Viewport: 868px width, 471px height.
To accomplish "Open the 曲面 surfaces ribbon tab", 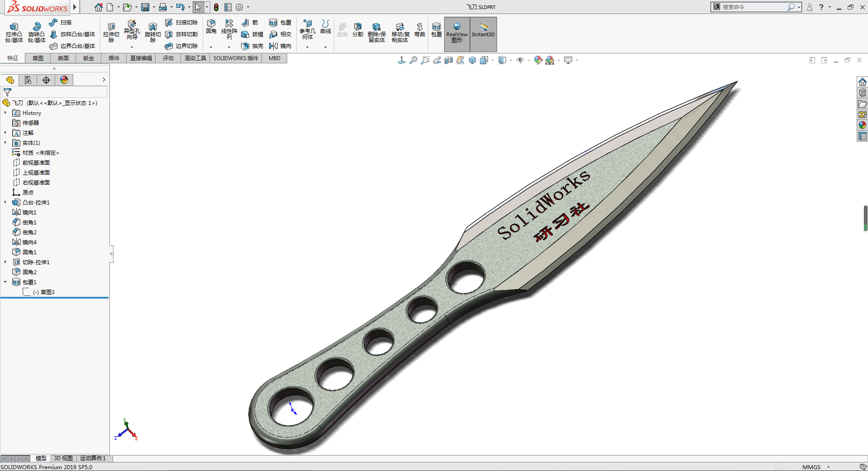I will click(63, 58).
